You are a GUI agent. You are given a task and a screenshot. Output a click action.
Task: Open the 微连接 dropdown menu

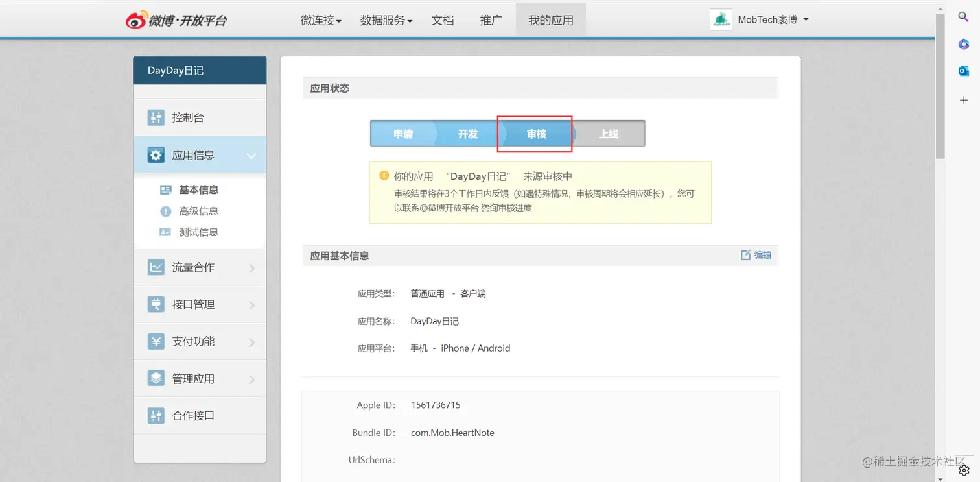point(320,20)
